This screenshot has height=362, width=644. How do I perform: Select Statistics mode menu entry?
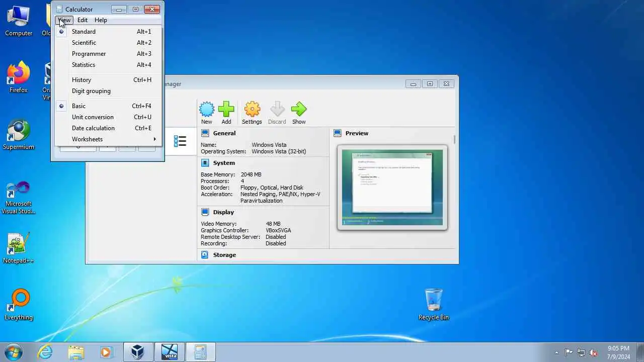(x=108, y=65)
